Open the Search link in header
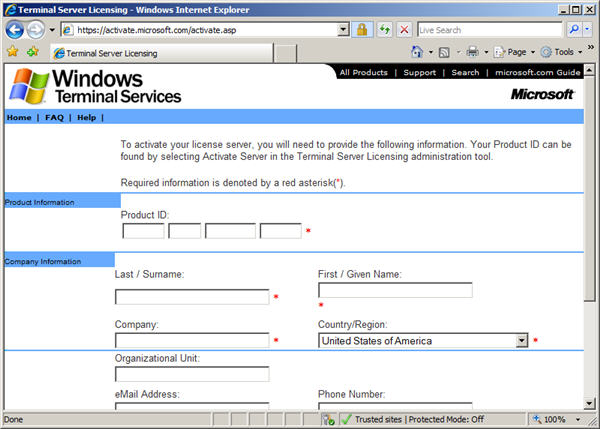Viewport: 600px width, 429px height. [x=465, y=72]
